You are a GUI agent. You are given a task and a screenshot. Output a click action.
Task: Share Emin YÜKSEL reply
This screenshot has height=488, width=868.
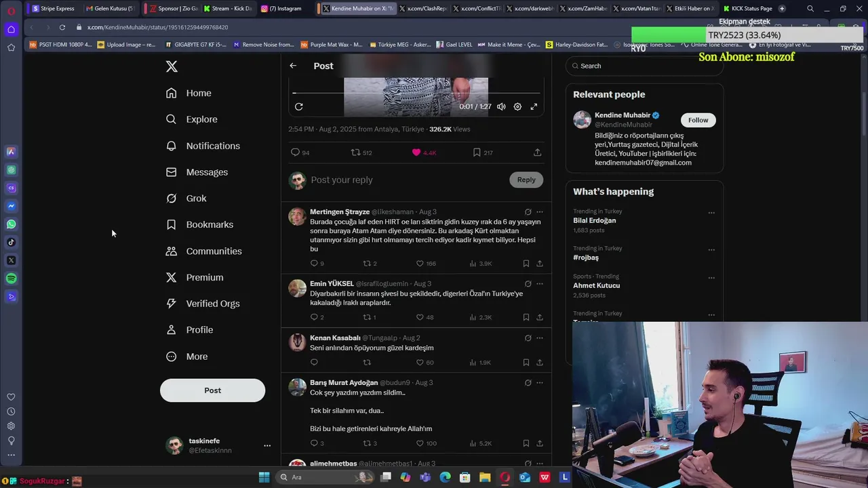point(540,317)
